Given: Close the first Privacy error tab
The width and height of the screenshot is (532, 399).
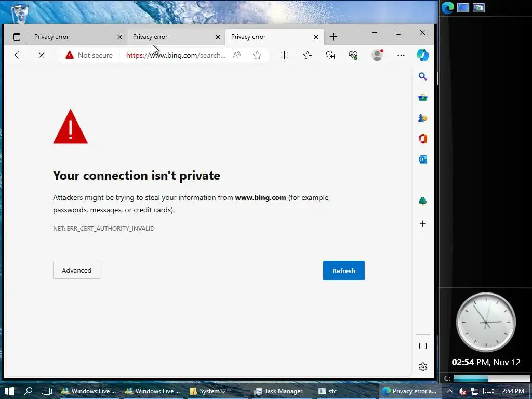Looking at the screenshot, I should tap(119, 37).
